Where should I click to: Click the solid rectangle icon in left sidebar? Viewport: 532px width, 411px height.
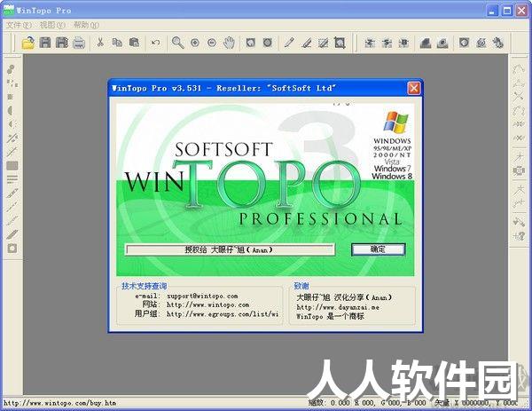coord(12,166)
